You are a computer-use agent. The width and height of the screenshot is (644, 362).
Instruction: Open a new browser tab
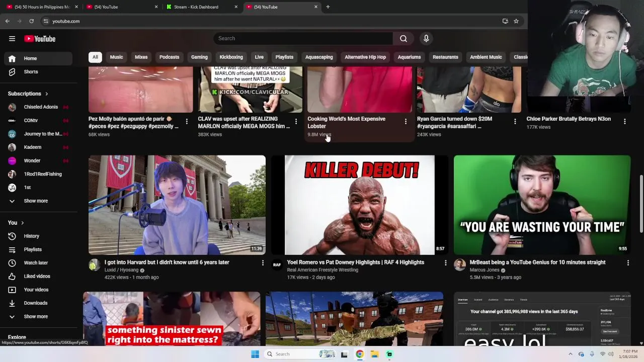tap(328, 7)
